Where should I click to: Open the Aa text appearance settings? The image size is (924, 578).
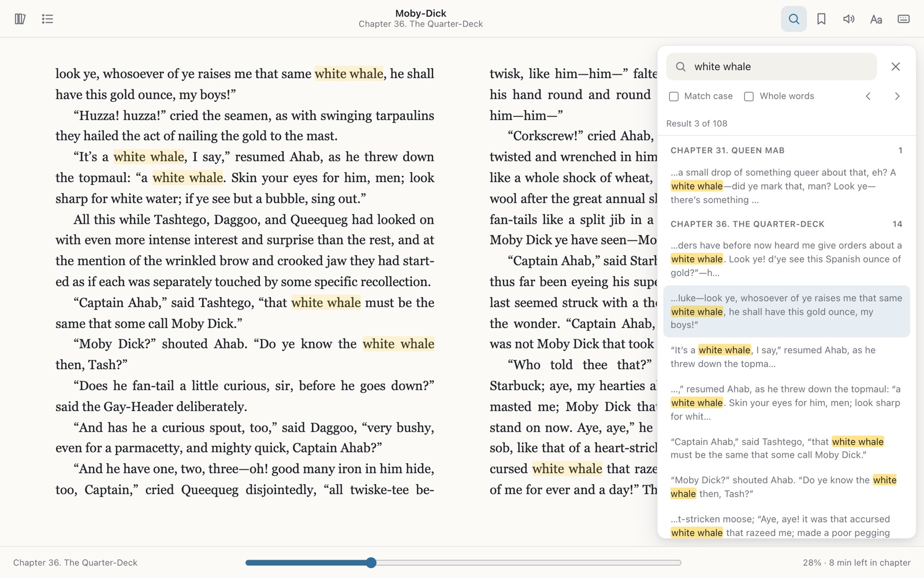[x=876, y=19]
